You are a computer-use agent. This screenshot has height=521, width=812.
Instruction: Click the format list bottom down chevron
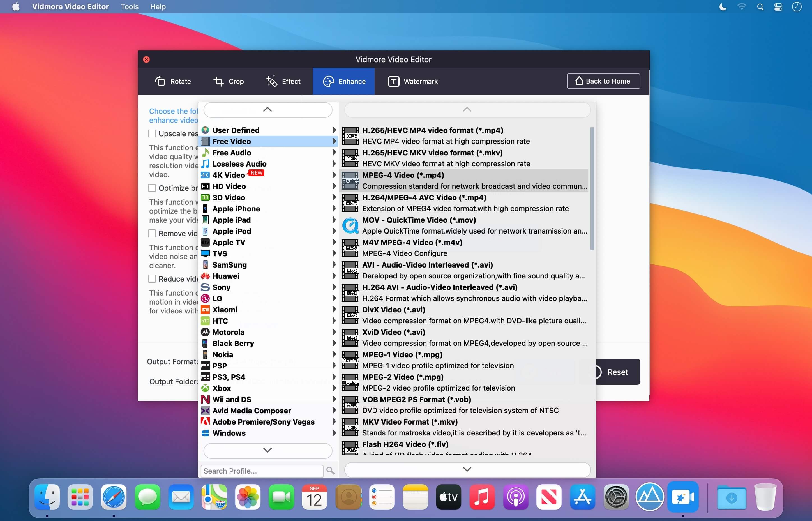pyautogui.click(x=467, y=469)
